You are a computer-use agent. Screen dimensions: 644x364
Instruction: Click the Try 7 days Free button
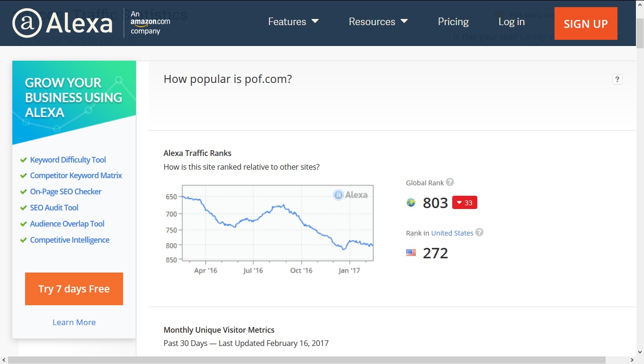point(74,289)
